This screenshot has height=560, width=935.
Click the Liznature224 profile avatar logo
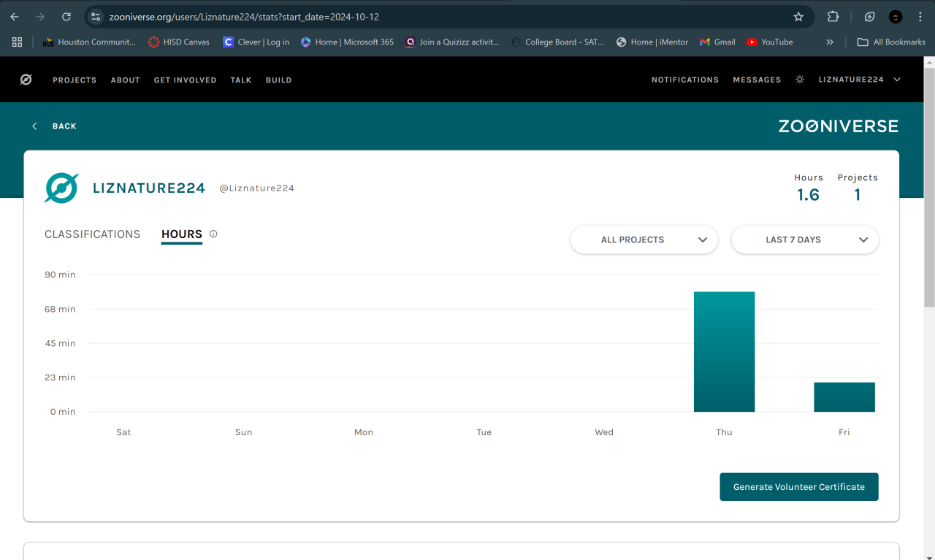(61, 188)
